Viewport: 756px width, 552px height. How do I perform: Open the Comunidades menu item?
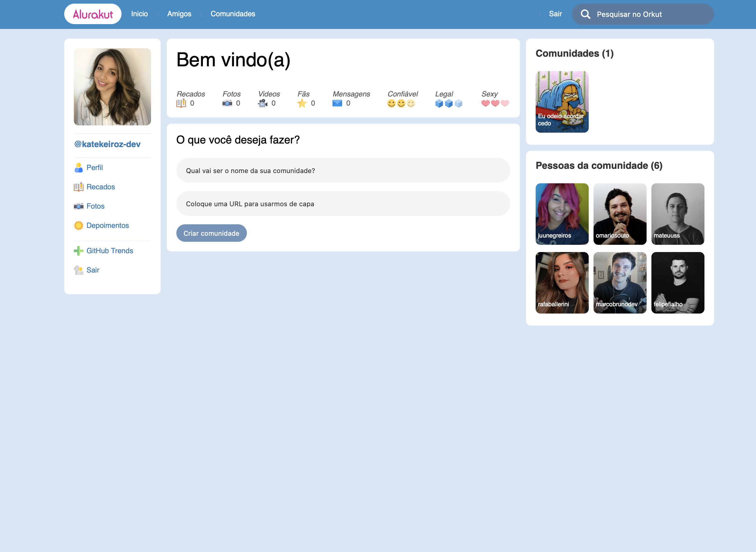233,14
